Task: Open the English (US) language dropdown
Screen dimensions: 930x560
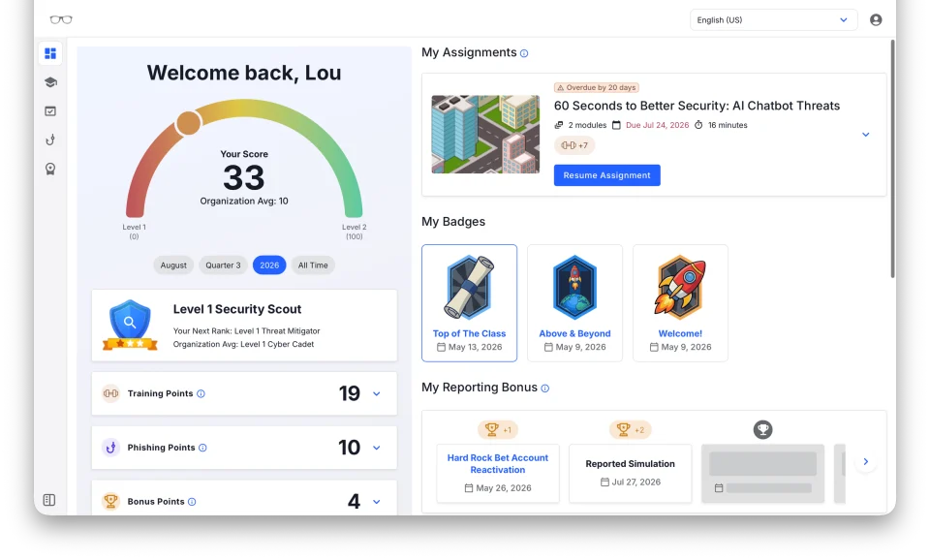Action: 773,19
